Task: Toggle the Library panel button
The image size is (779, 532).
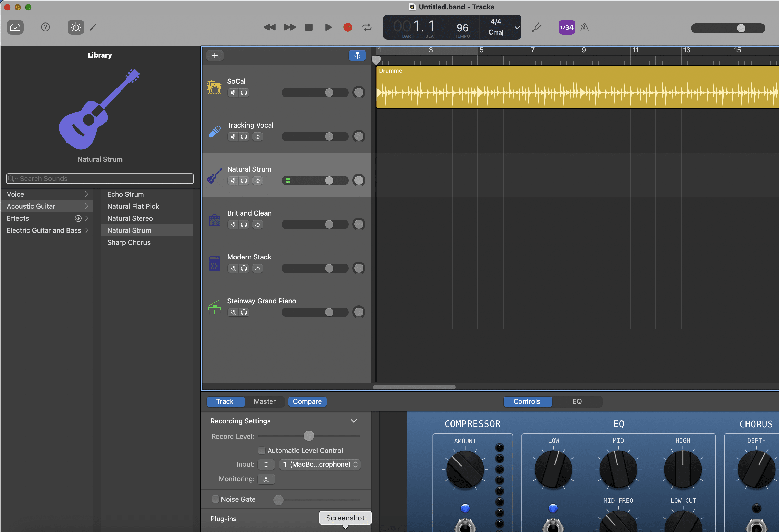Action: coord(15,27)
